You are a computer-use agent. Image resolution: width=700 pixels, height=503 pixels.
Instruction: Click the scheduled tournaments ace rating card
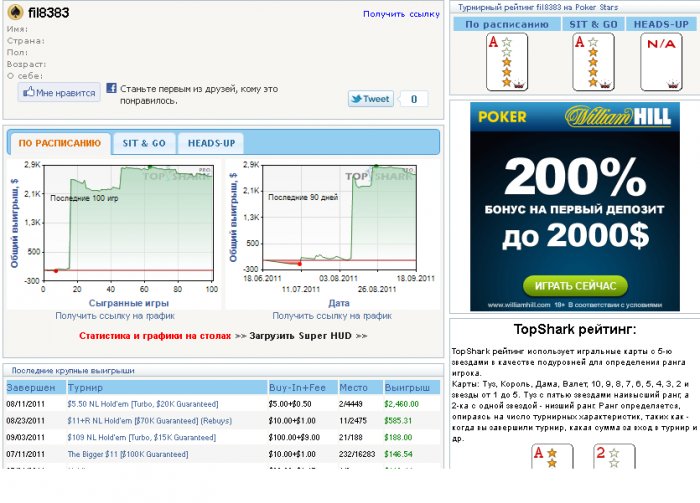click(x=507, y=62)
